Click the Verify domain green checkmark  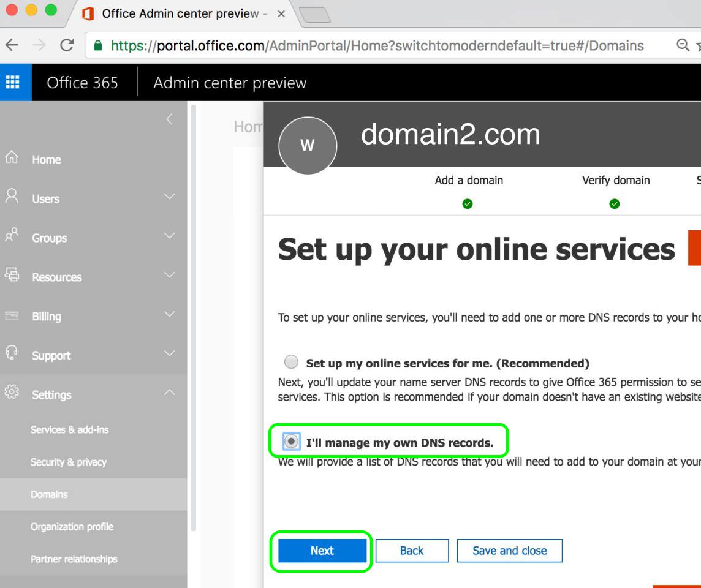[615, 204]
